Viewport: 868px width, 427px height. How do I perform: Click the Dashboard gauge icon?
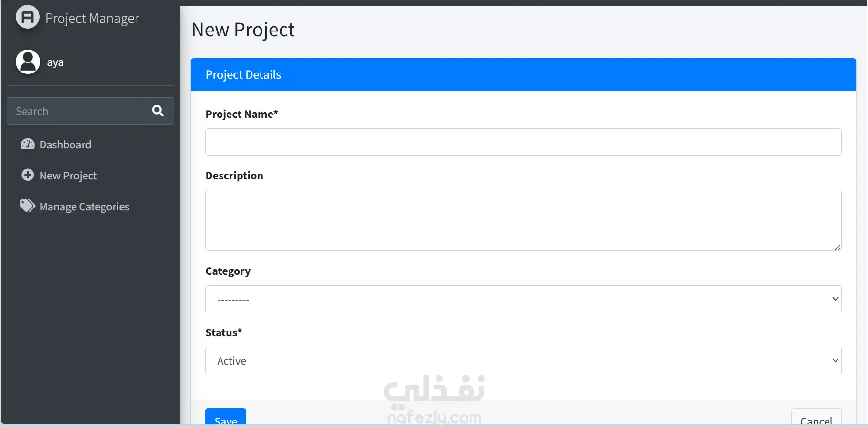coord(28,144)
